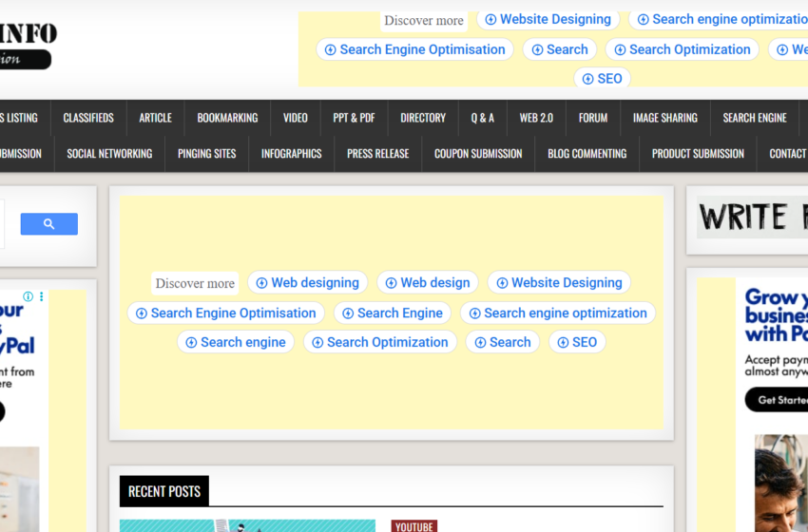Click Search engine optimization chip in center ad

point(558,313)
